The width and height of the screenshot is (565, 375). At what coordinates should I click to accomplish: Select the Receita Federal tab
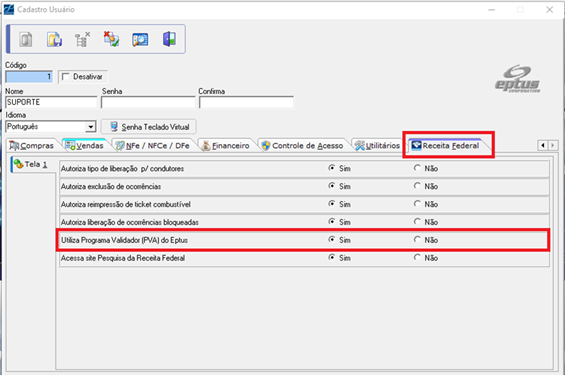[446, 146]
